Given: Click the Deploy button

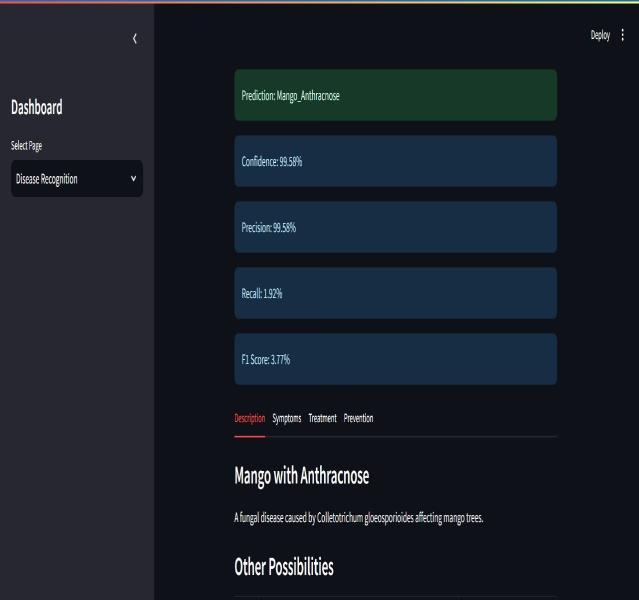Looking at the screenshot, I should click(x=600, y=35).
